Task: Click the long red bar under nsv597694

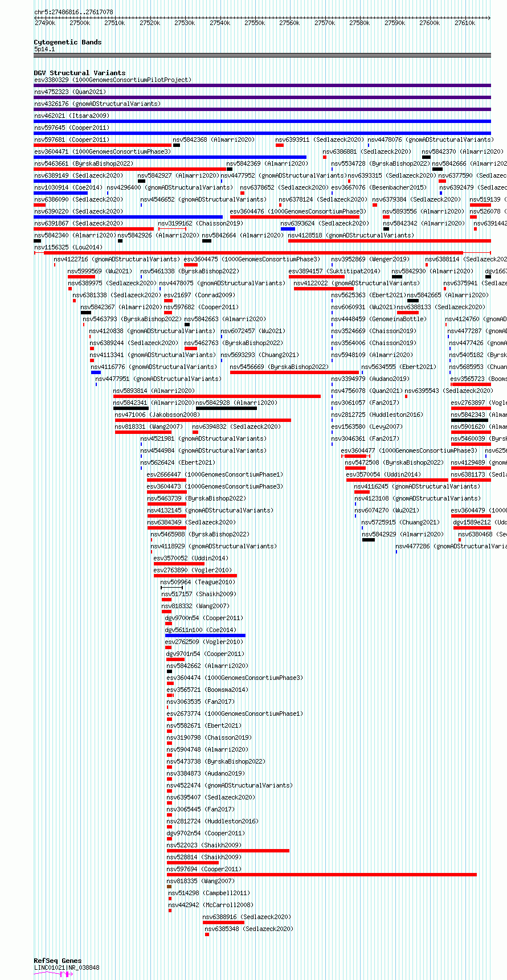Action: (x=322, y=874)
